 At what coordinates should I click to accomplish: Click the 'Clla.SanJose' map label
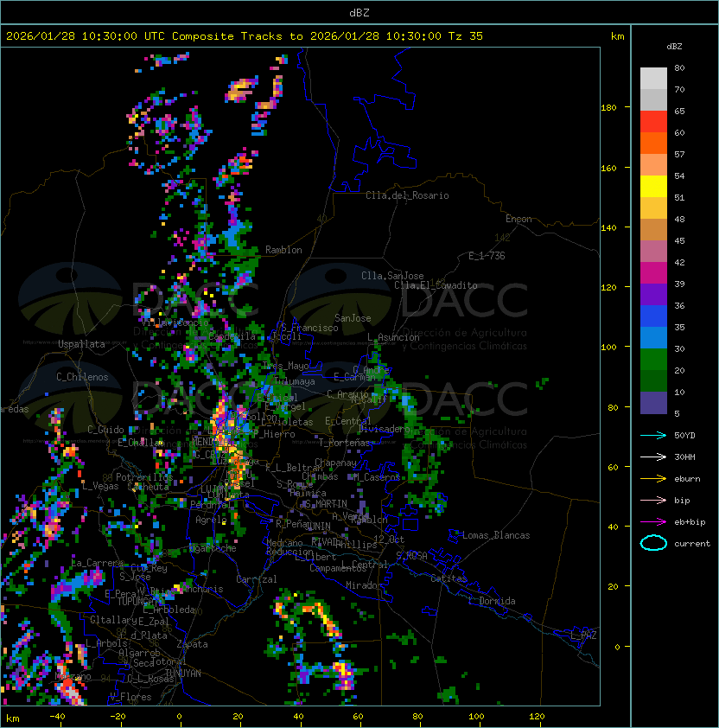click(x=392, y=276)
